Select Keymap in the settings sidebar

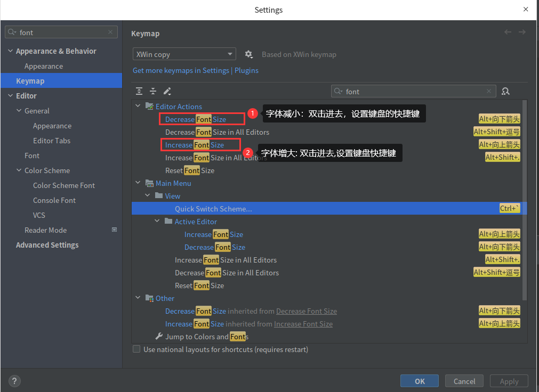[x=61, y=81]
